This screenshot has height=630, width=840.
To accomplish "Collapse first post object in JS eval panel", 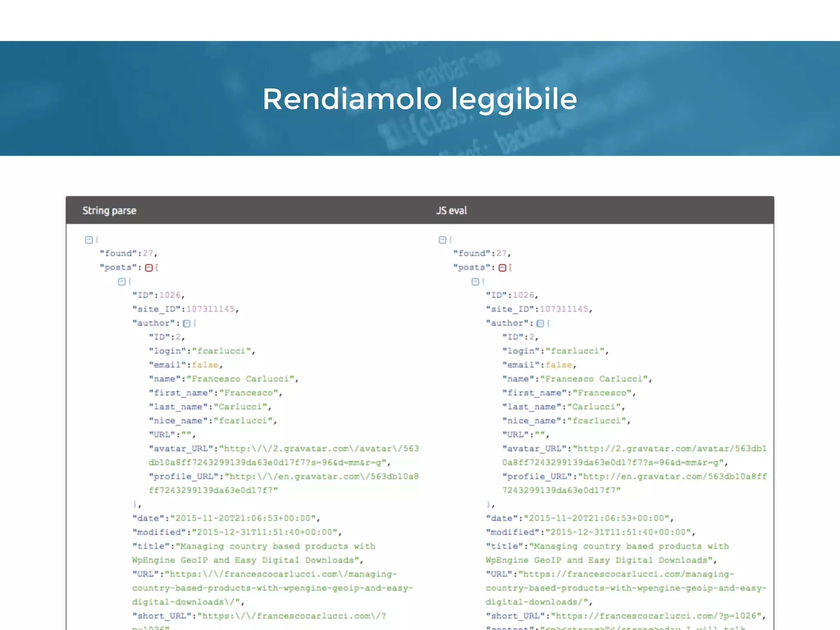I will coord(475,281).
